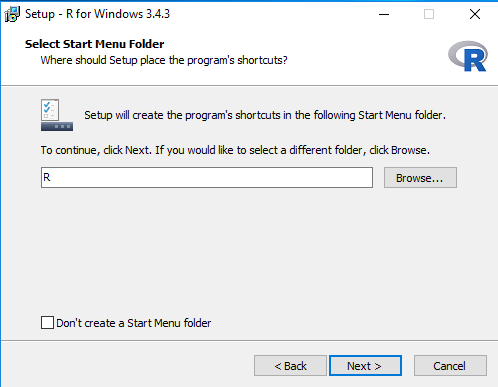The width and height of the screenshot is (498, 387).
Task: Click the Start Menu folder checklist icon
Action: click(57, 115)
